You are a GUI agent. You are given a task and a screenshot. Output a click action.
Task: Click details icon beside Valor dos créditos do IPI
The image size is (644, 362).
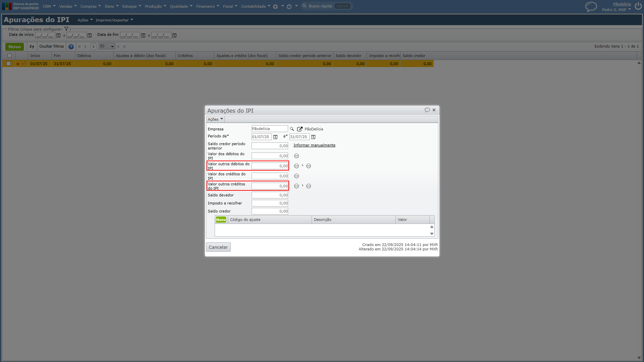297,176
